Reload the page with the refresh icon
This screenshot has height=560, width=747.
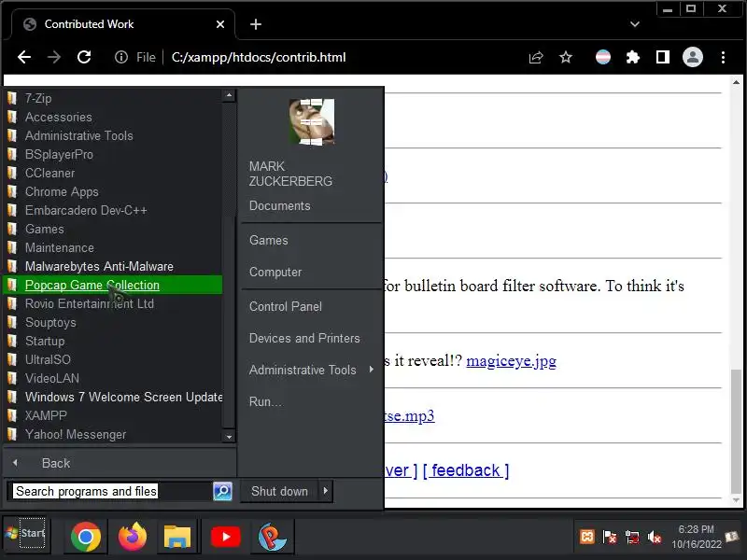tap(84, 57)
